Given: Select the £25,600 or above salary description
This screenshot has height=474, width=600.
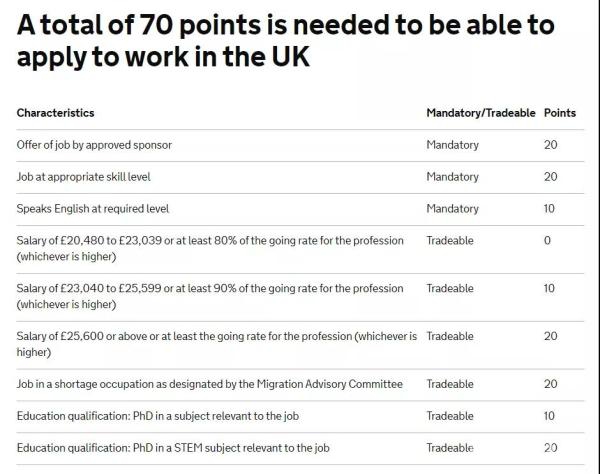Looking at the screenshot, I should pyautogui.click(x=216, y=344).
